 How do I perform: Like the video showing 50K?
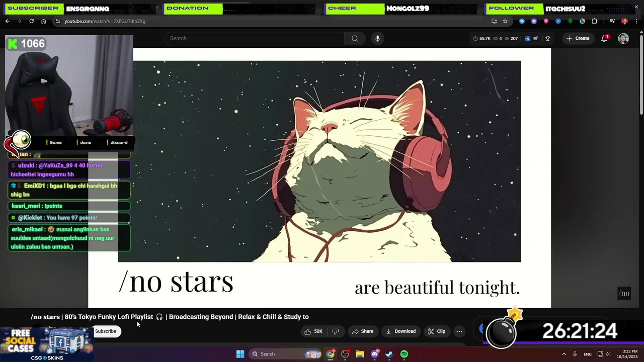[x=313, y=331]
